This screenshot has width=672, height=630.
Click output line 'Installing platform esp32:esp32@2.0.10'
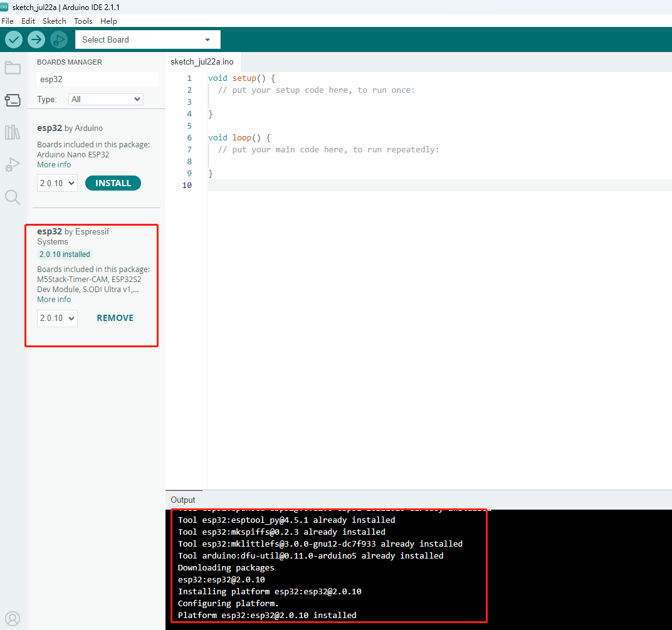point(270,591)
